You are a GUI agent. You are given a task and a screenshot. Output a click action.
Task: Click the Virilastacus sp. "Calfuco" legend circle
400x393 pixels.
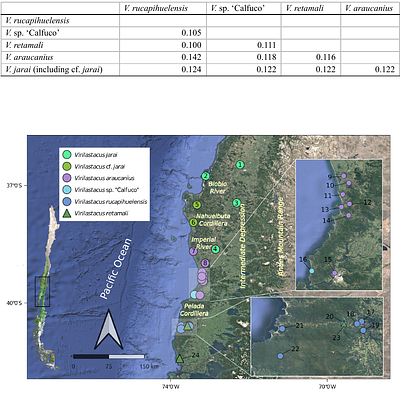pyautogui.click(x=67, y=190)
